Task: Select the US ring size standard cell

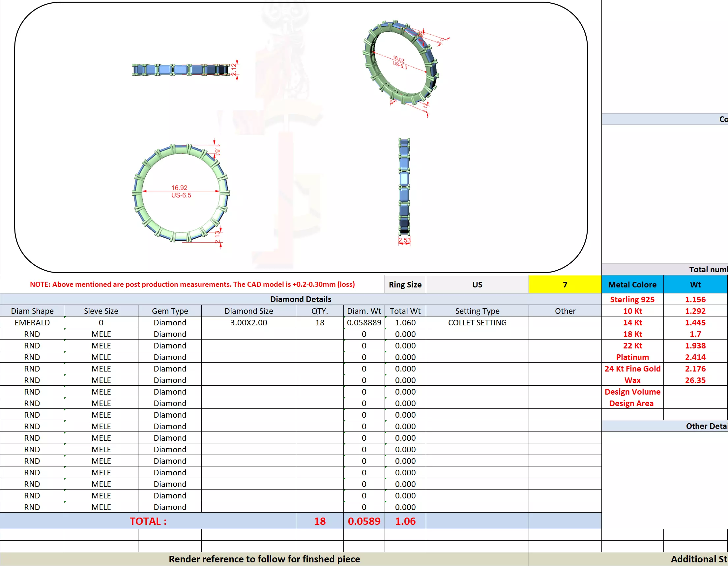Action: [477, 284]
